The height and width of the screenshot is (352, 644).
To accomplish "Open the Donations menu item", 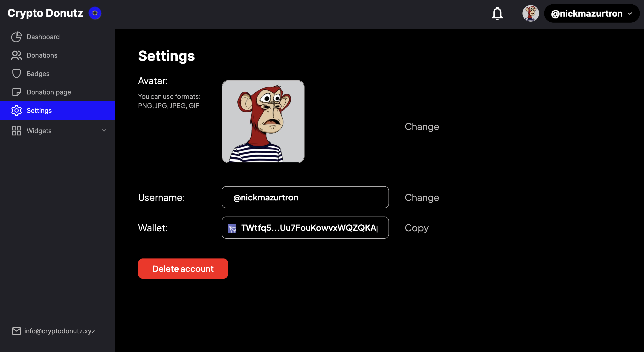I will (42, 55).
